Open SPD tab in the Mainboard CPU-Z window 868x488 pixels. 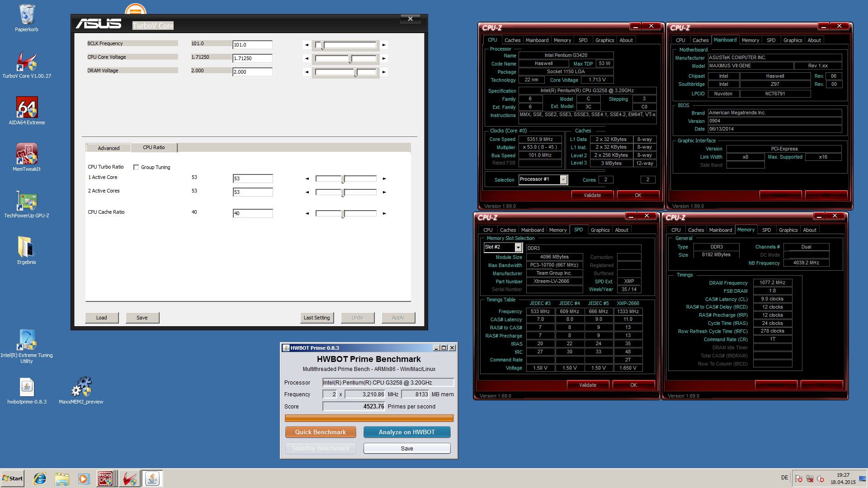pos(771,40)
